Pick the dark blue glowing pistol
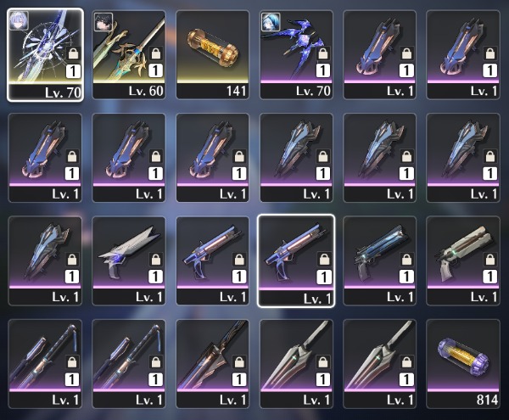Viewport: 509px width, 420px height. (379, 261)
